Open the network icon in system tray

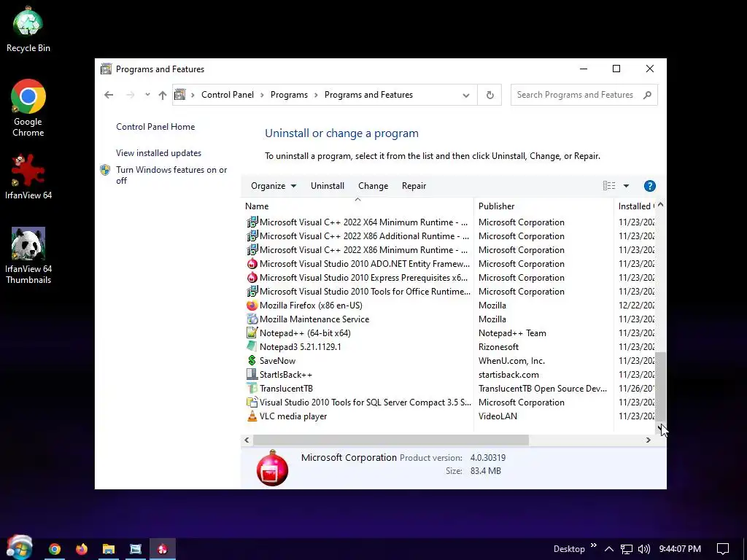[627, 549]
